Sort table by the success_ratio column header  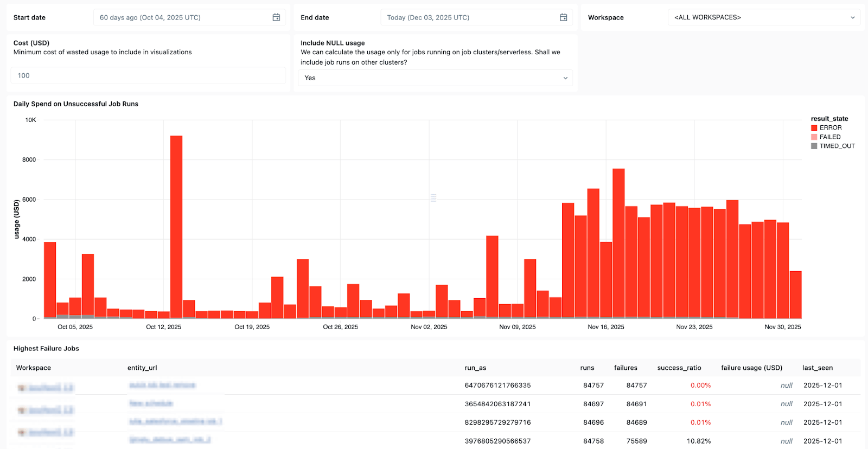[679, 368]
